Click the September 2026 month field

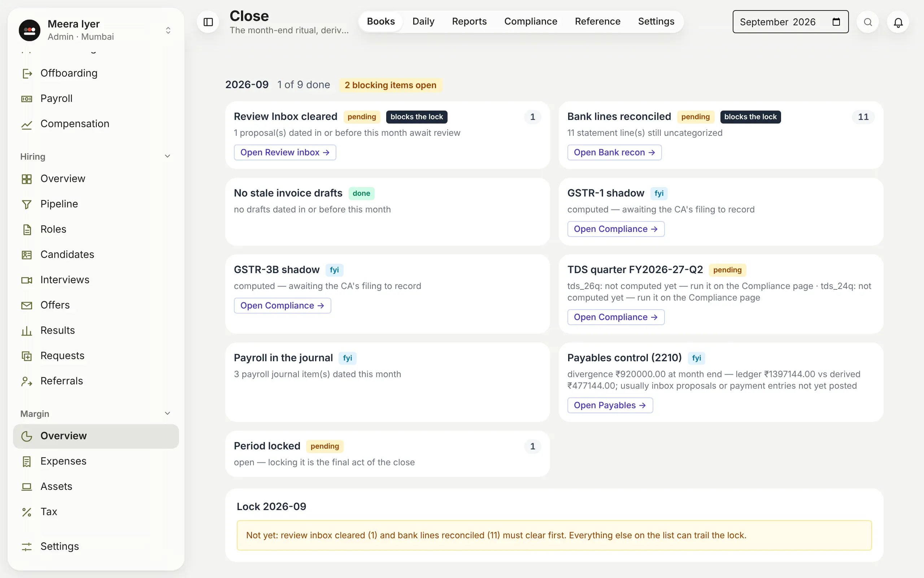pos(790,22)
